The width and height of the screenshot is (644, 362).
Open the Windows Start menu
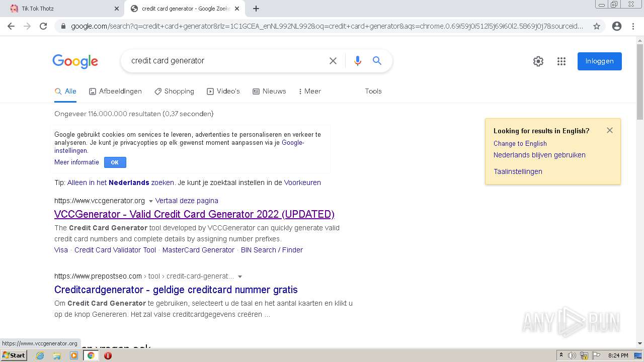(14, 355)
